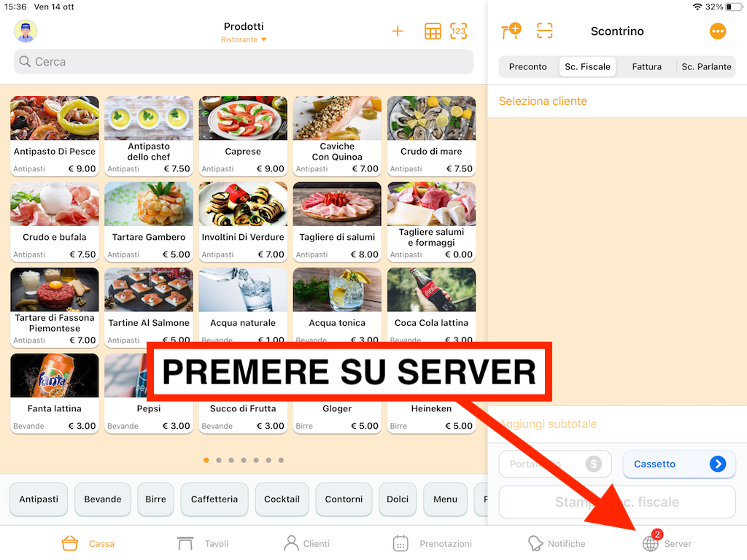
Task: Add a new product with plus icon
Action: pos(398,31)
